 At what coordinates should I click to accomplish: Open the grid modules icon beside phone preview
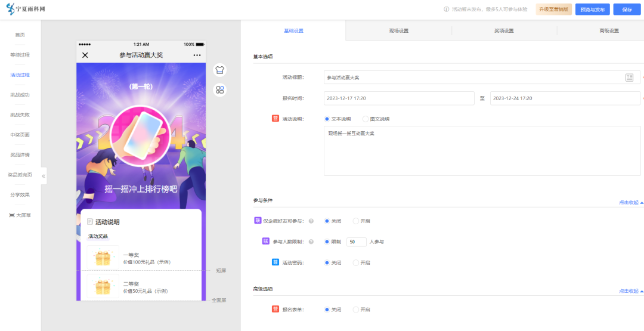tap(219, 90)
